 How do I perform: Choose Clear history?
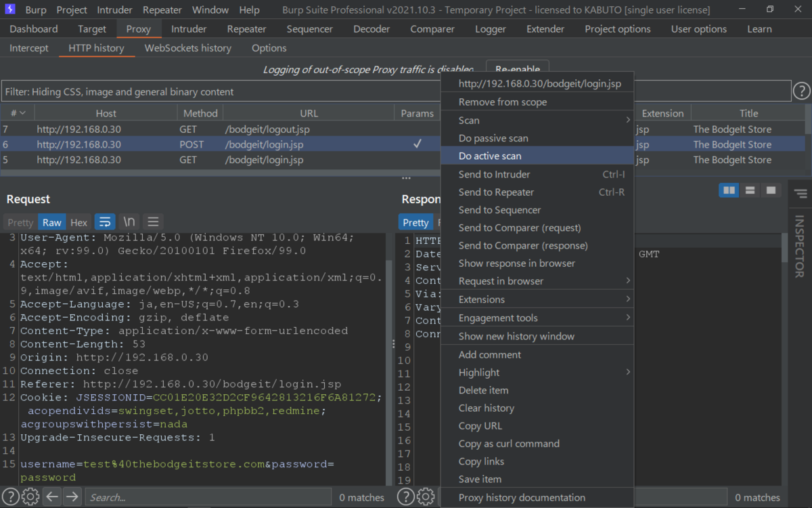click(x=537, y=408)
